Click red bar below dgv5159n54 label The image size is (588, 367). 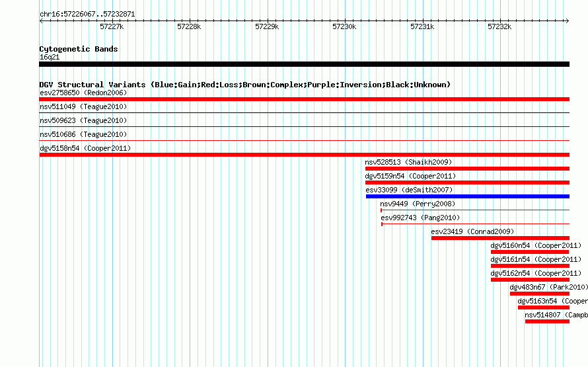[467, 183]
